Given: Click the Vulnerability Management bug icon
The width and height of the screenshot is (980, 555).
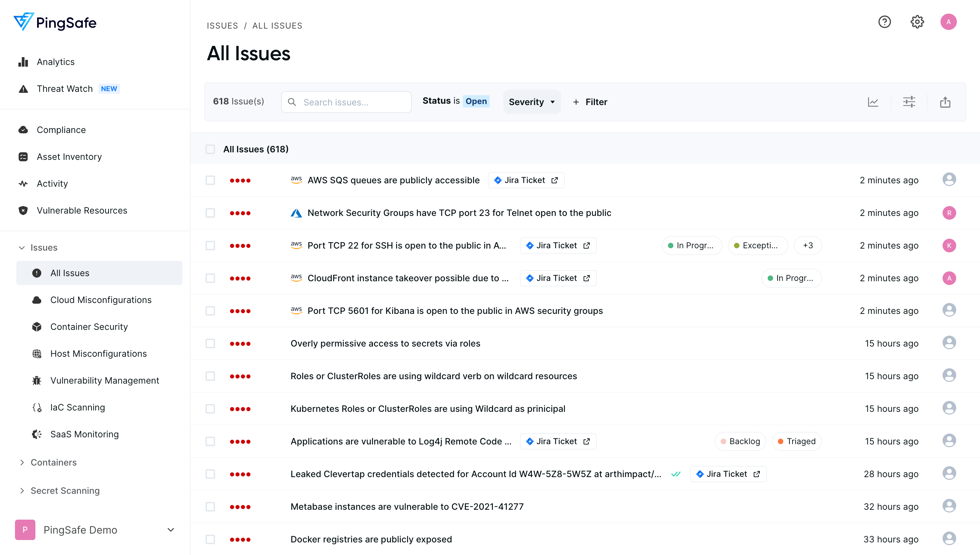Looking at the screenshot, I should tap(37, 381).
